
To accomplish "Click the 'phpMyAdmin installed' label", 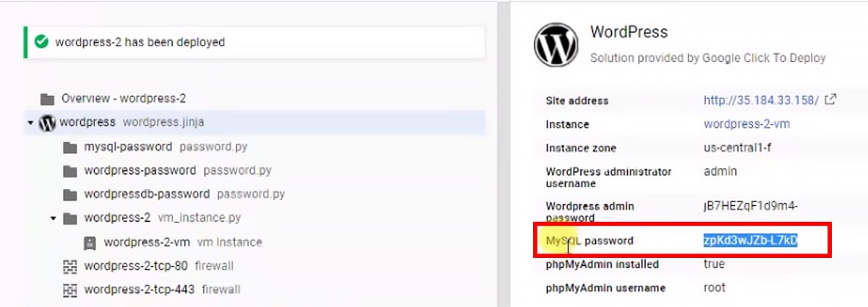I will click(x=602, y=264).
